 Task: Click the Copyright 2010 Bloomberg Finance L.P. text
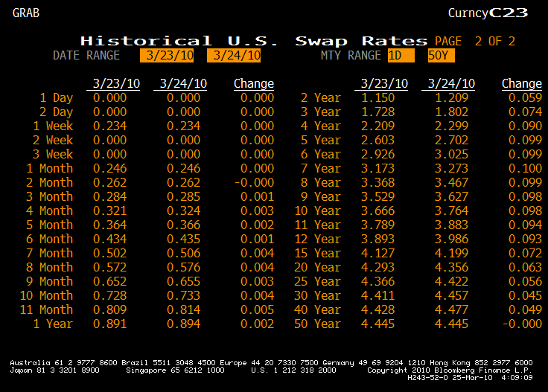tap(450, 370)
